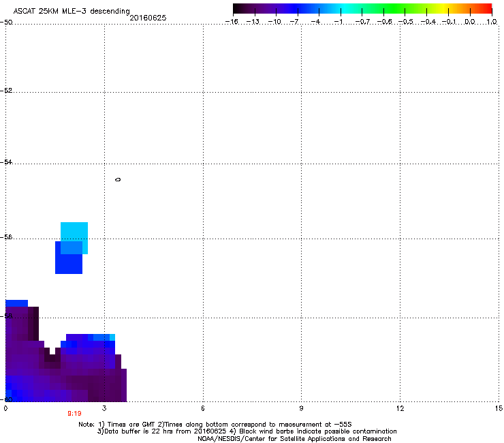
Task: Click the -13 color scale label
Action: 253,22
